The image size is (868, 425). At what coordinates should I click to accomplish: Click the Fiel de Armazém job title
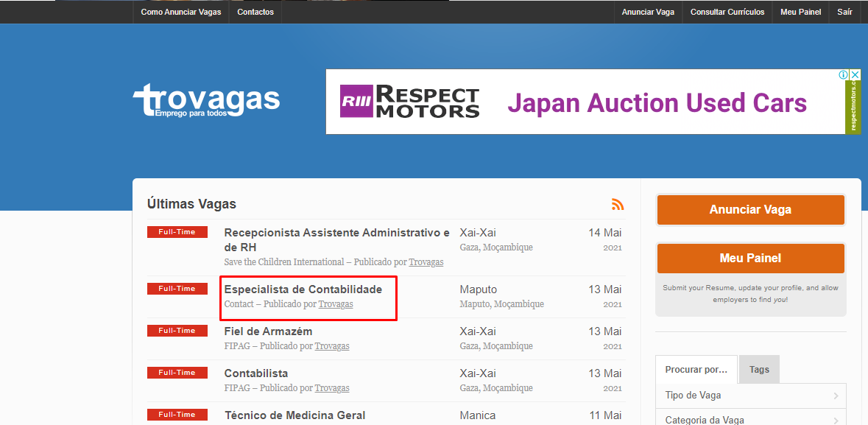click(268, 331)
